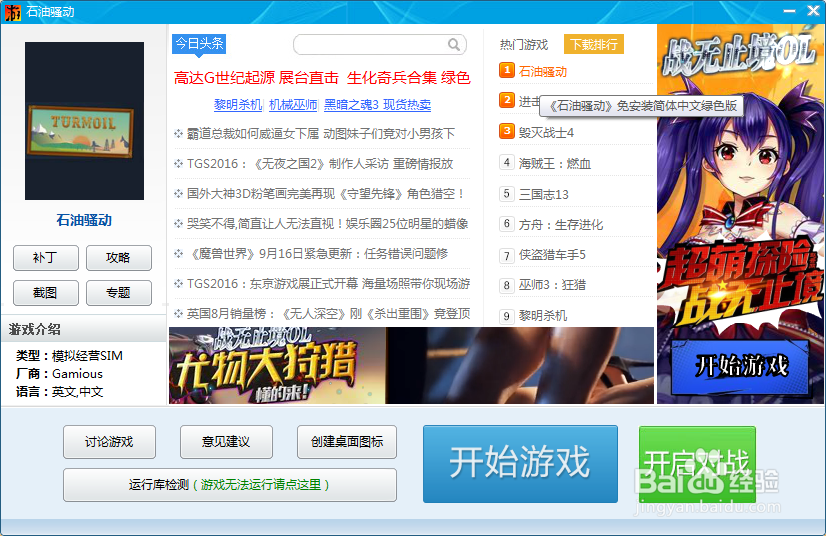Screen dimensions: 826x536
Task: Open news item TGS2016：《无夜之国2》制作人采访
Action: (320, 164)
